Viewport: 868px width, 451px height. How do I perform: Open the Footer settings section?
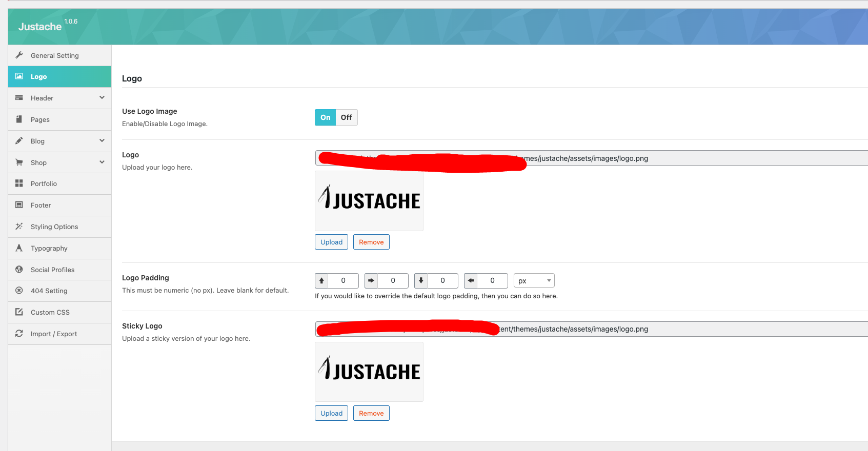coord(59,205)
